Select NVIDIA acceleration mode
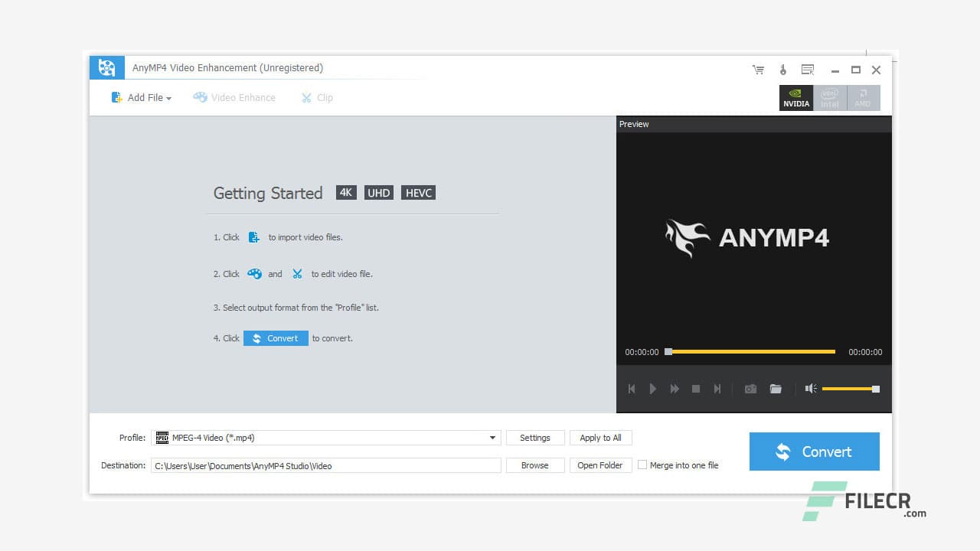The image size is (980, 551). click(x=795, y=97)
